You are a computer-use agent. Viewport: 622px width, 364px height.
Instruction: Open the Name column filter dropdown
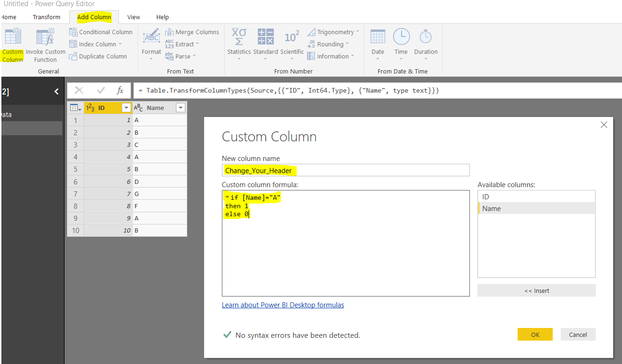tap(180, 108)
